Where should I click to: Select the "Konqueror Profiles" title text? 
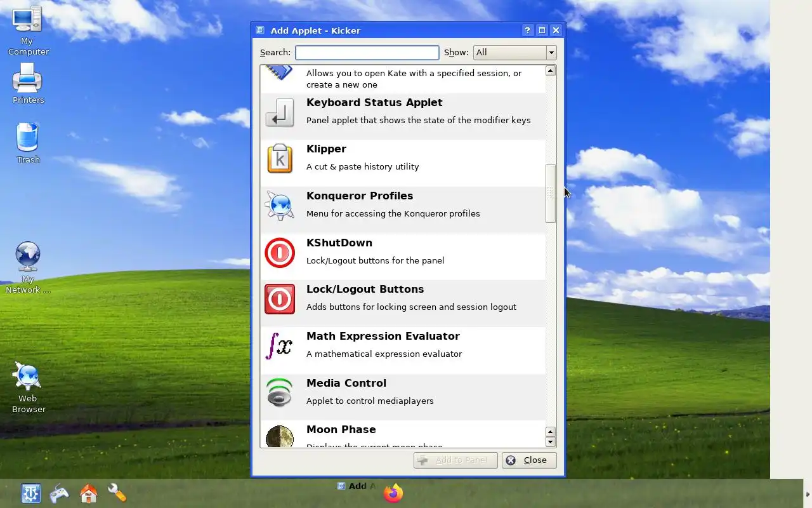[x=360, y=196]
